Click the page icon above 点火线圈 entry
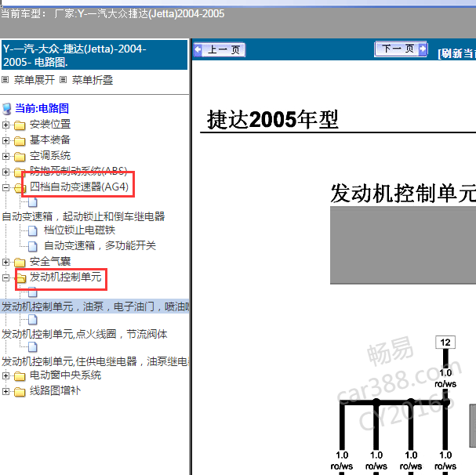 33,320
